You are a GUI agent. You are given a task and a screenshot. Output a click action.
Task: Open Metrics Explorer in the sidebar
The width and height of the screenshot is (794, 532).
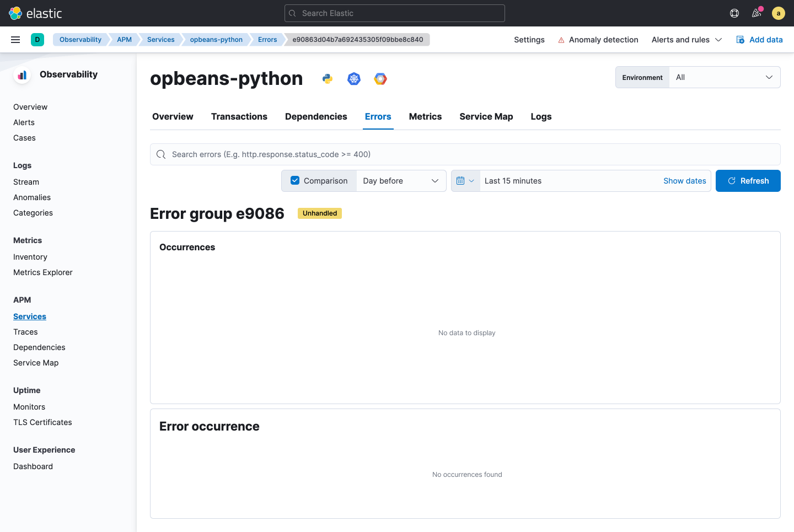43,272
